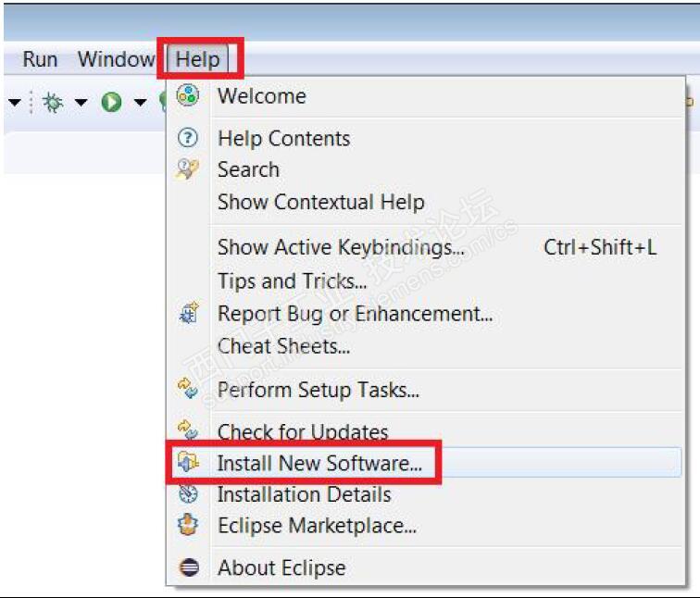Click the Report Bug or Enhancement icon

[x=188, y=314]
